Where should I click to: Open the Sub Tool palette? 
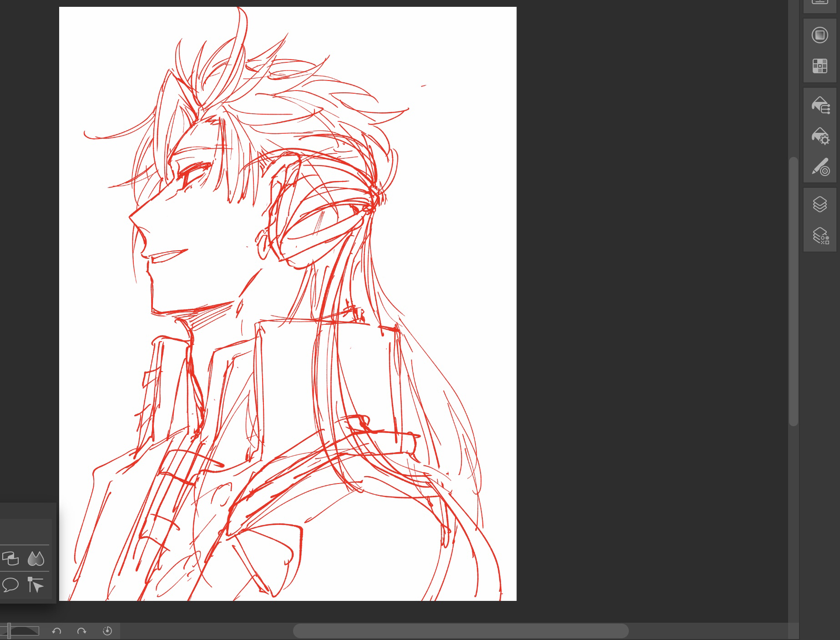[820, 105]
